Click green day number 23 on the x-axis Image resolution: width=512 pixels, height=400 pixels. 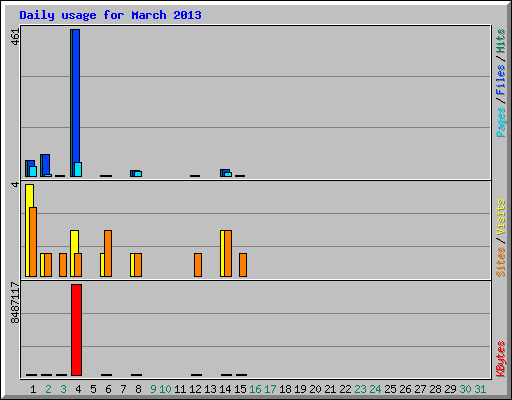coord(360,389)
